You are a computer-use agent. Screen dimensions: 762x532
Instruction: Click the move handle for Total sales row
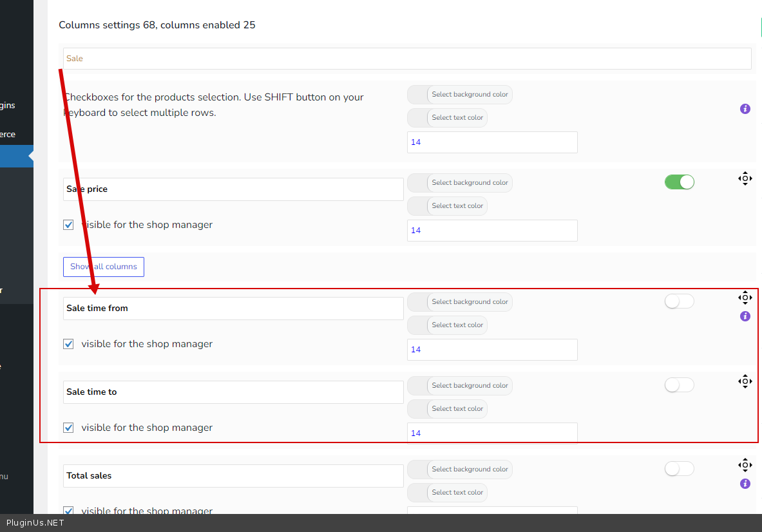[745, 465]
